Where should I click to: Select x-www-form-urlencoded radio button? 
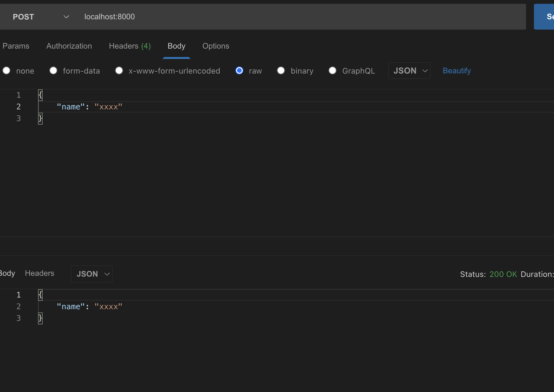pos(119,71)
